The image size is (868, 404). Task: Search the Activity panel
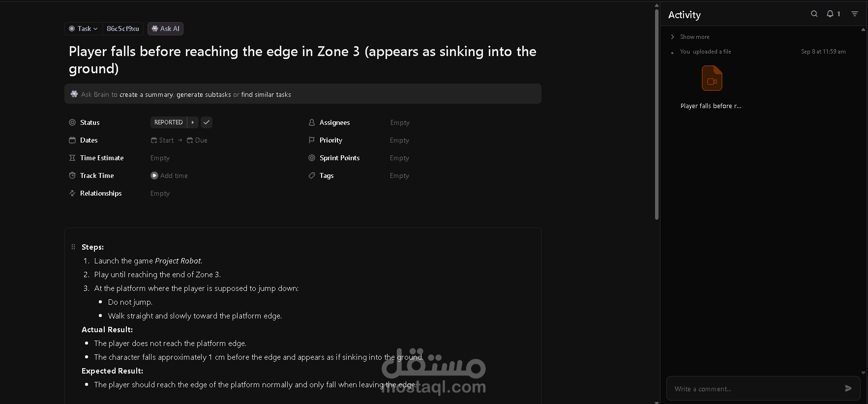point(814,14)
